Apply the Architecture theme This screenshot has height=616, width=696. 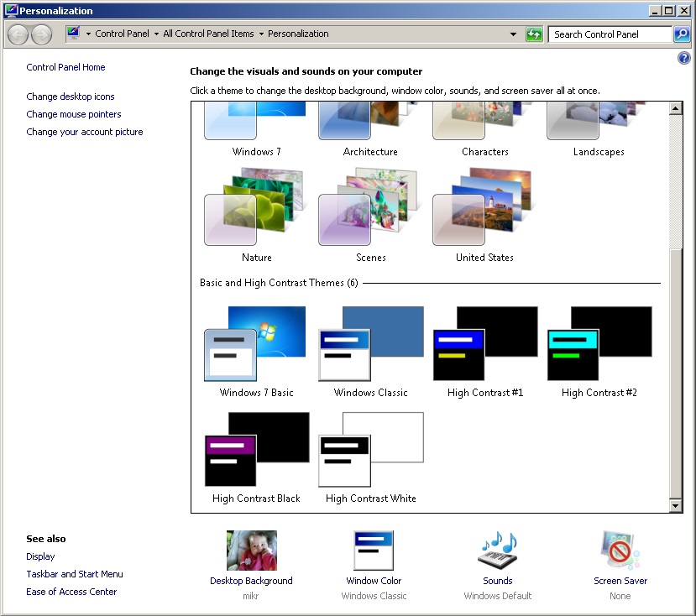(370, 128)
